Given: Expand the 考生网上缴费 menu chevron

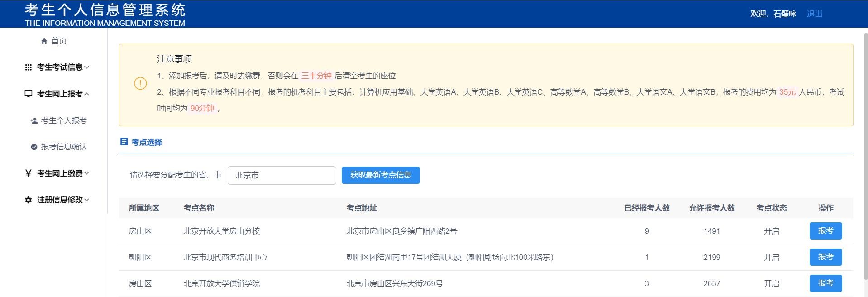Looking at the screenshot, I should pyautogui.click(x=87, y=173).
